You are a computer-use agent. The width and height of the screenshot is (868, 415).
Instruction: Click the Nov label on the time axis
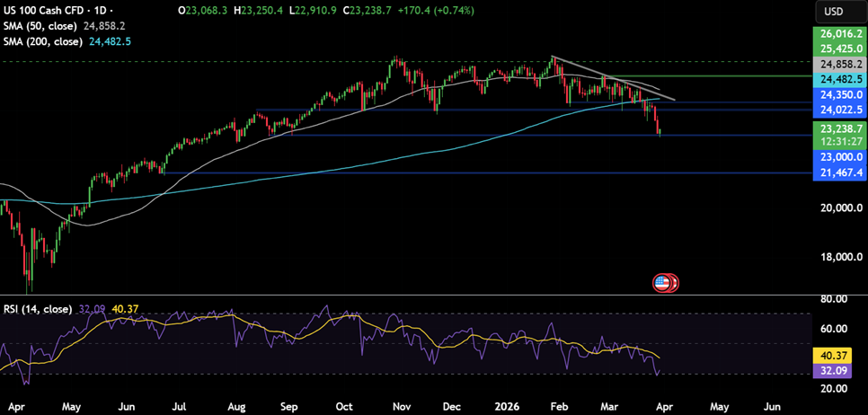coord(399,405)
